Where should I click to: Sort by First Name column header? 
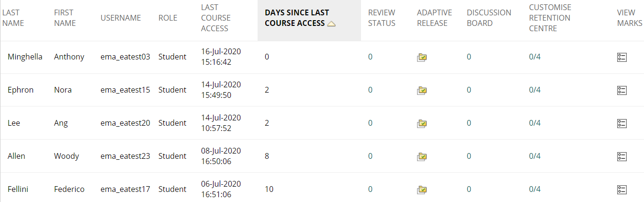65,18
